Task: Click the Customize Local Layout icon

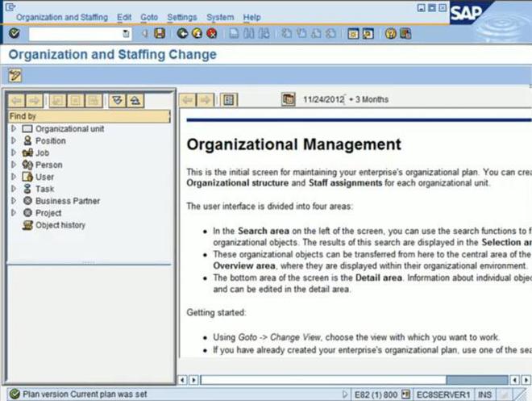Action: [x=405, y=34]
